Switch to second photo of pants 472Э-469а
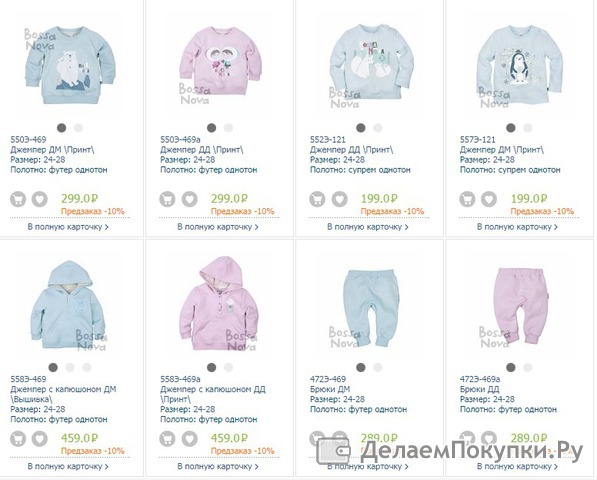The width and height of the screenshot is (597, 480). [527, 367]
